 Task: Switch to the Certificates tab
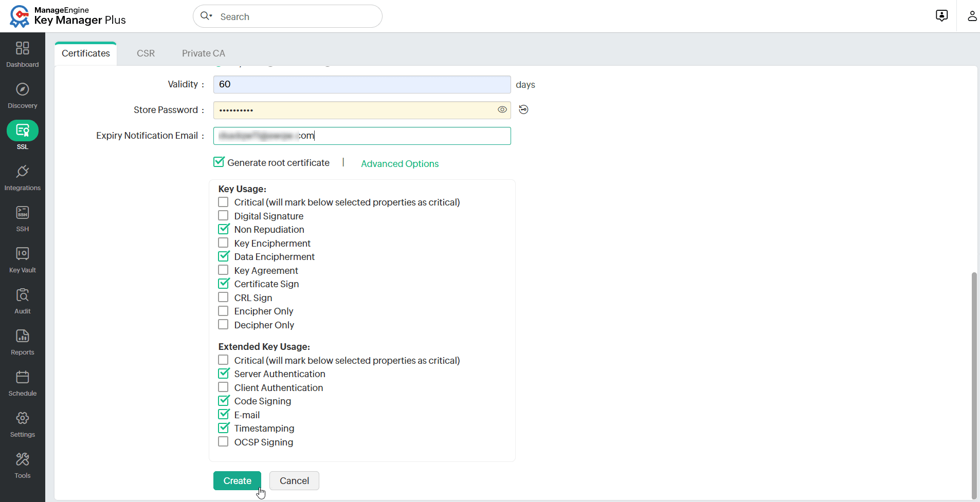click(86, 53)
